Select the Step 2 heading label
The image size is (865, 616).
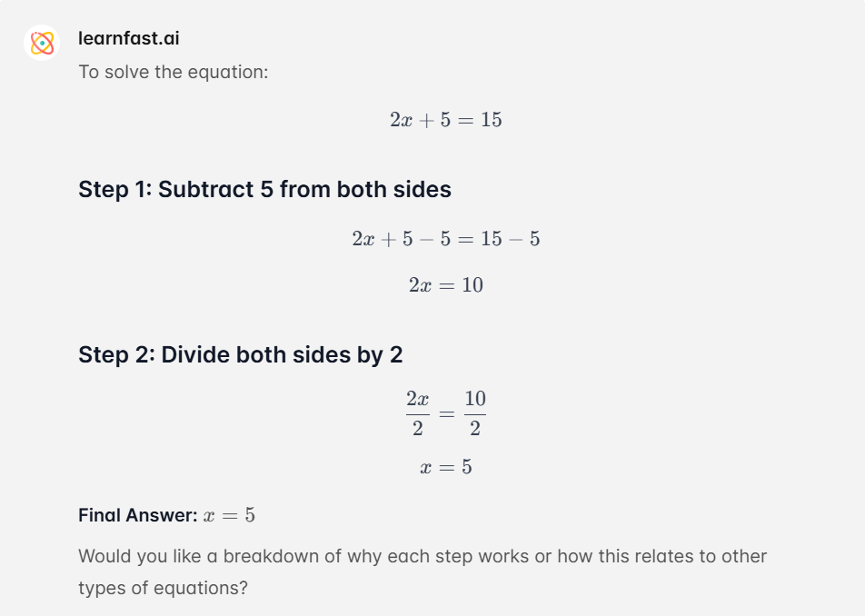click(241, 354)
